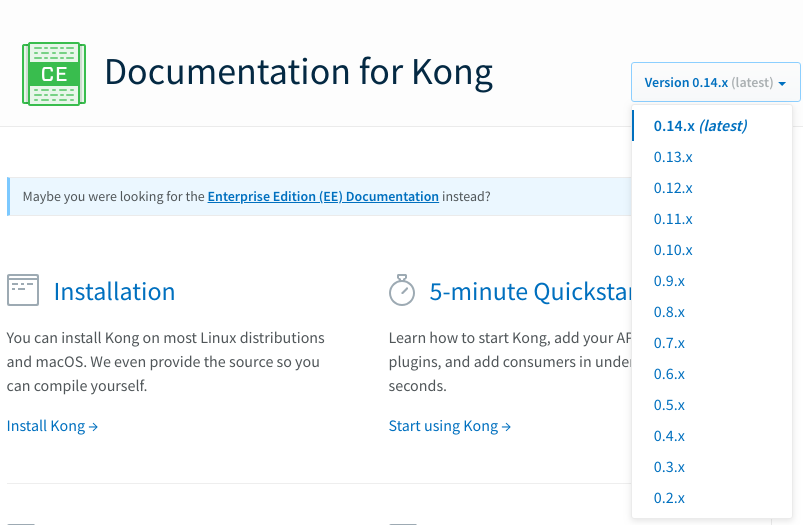Viewport: 803px width, 525px height.
Task: Click the Installation window icon
Action: 23,290
